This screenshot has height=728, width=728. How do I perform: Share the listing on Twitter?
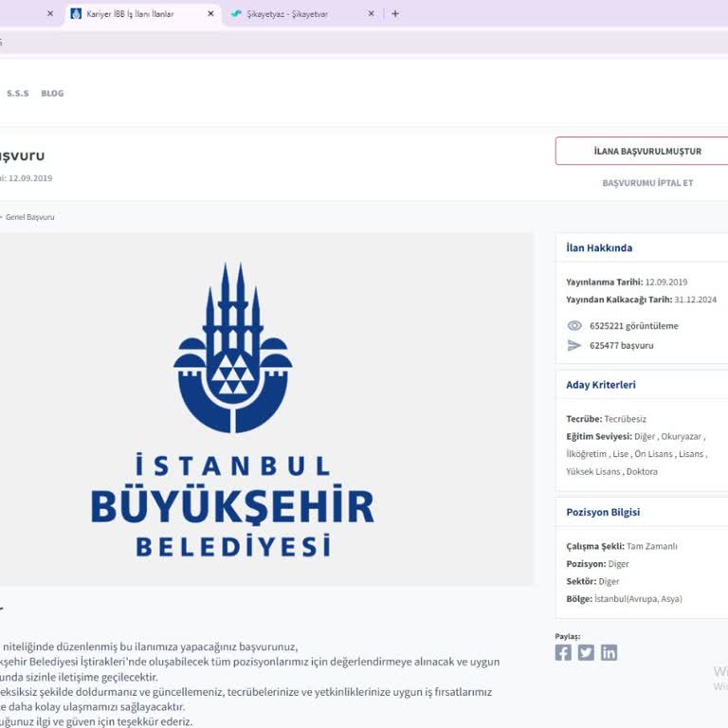tap(586, 652)
